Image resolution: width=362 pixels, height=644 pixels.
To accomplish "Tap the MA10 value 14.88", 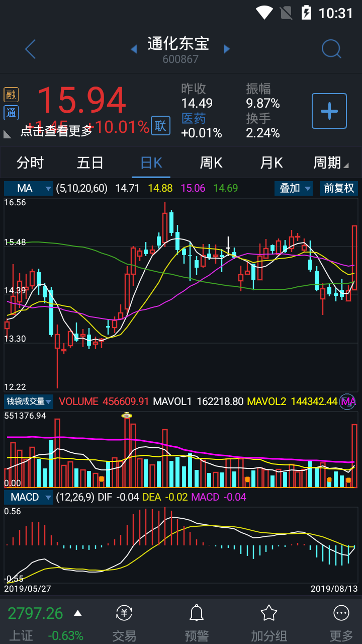I will (160, 188).
